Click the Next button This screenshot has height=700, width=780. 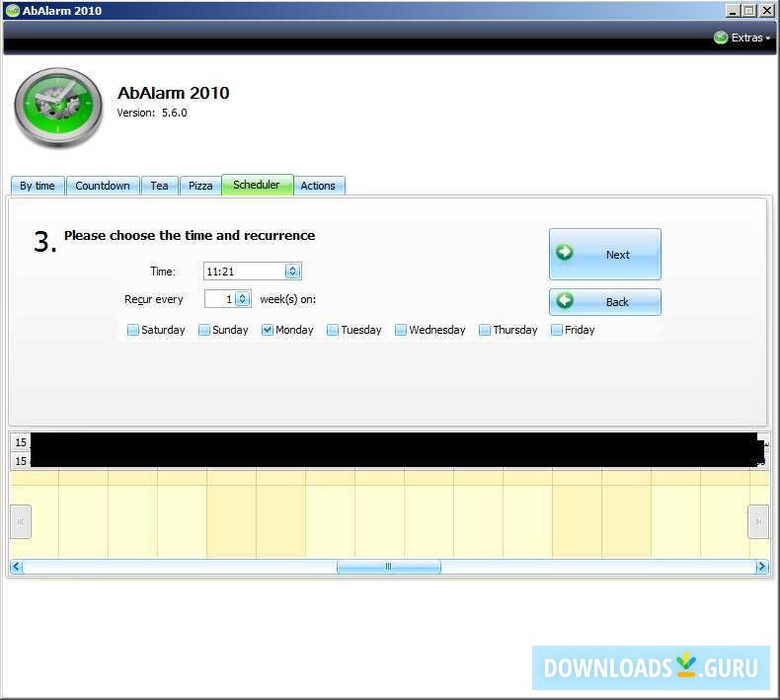pos(605,254)
